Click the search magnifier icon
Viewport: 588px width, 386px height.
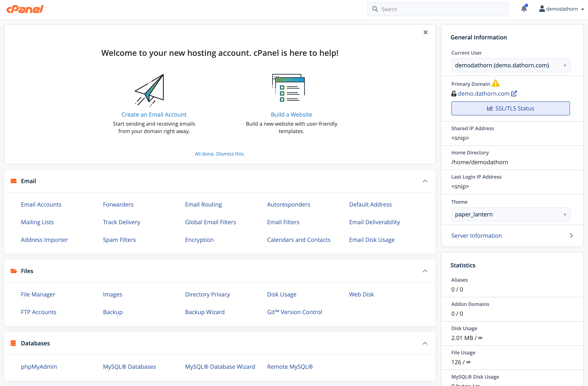tap(375, 9)
